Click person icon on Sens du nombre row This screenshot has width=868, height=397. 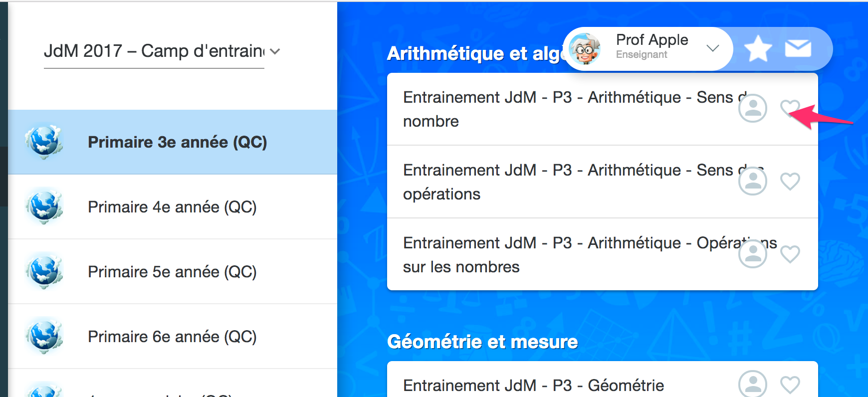[752, 108]
